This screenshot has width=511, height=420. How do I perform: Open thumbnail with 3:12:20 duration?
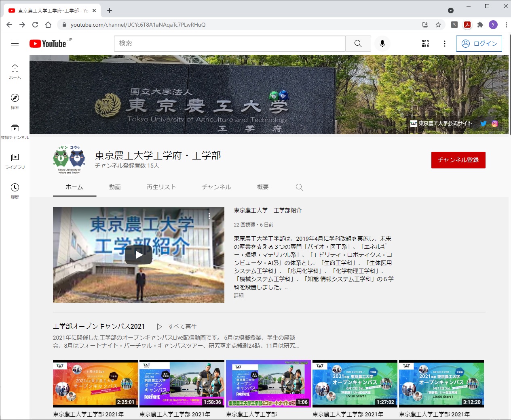(441, 384)
